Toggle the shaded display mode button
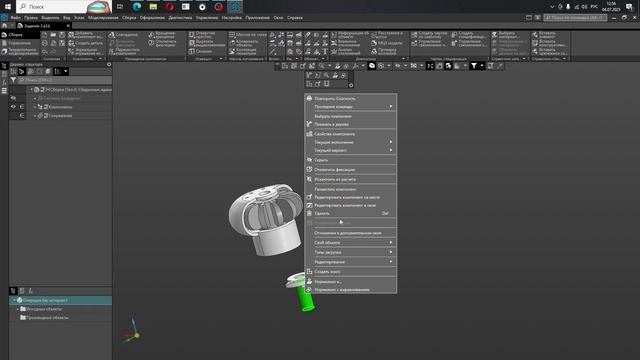The height and width of the screenshot is (360, 640). (x=372, y=66)
